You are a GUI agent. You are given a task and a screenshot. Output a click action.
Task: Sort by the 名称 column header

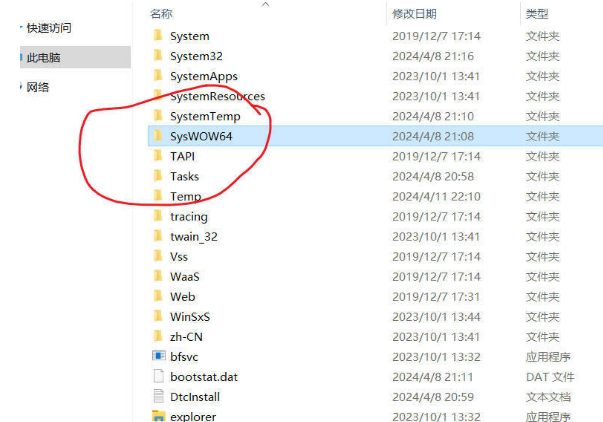[162, 14]
